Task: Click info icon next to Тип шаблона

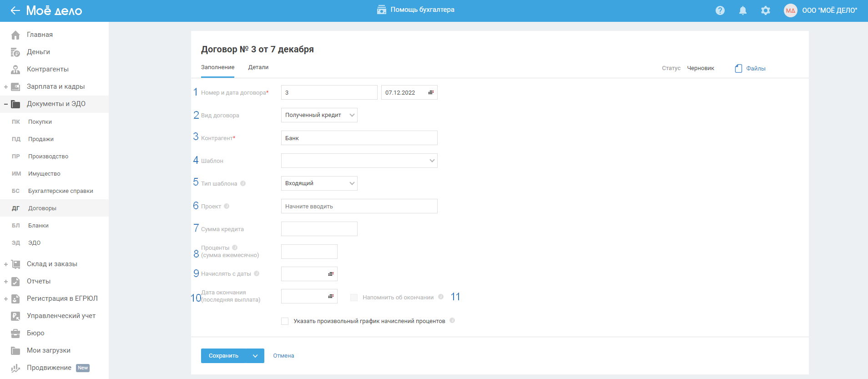Action: (243, 183)
